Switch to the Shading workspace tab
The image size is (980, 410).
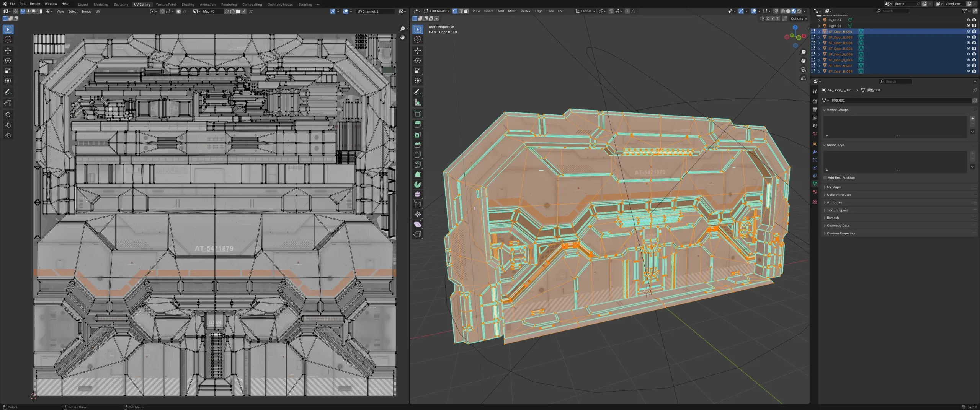(x=188, y=4)
